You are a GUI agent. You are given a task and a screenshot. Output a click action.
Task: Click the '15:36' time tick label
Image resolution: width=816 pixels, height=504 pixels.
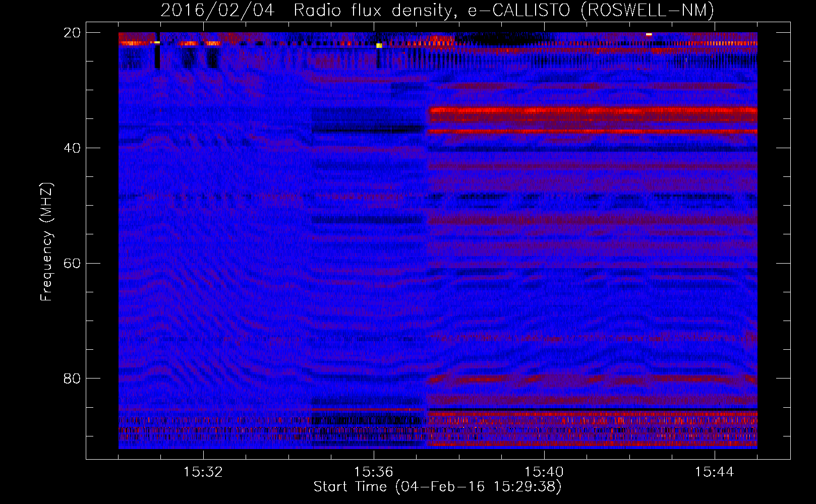pos(374,472)
